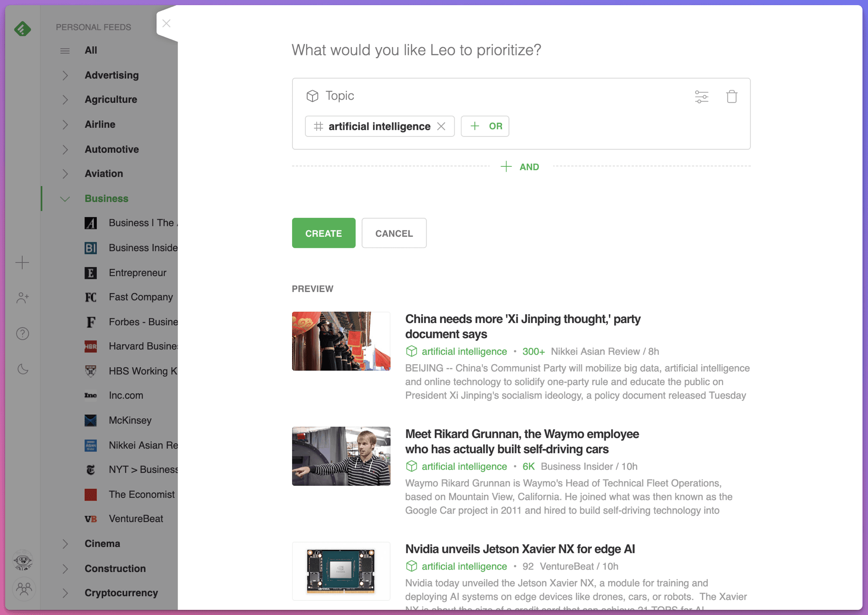Screen dimensions: 868x615
Task: Open the Business The Atlantic feed
Action: 130,223
